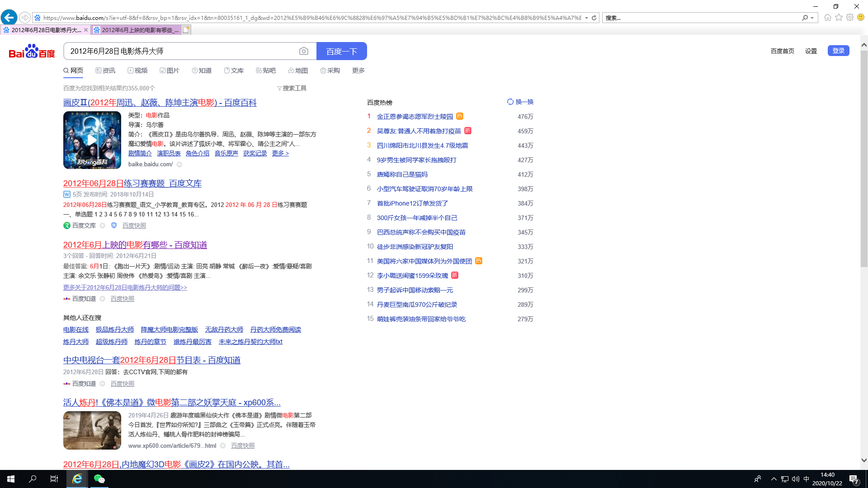Open the 画皮Ⅱ 百度百科 result link
This screenshot has height=488, width=868.
tap(160, 103)
